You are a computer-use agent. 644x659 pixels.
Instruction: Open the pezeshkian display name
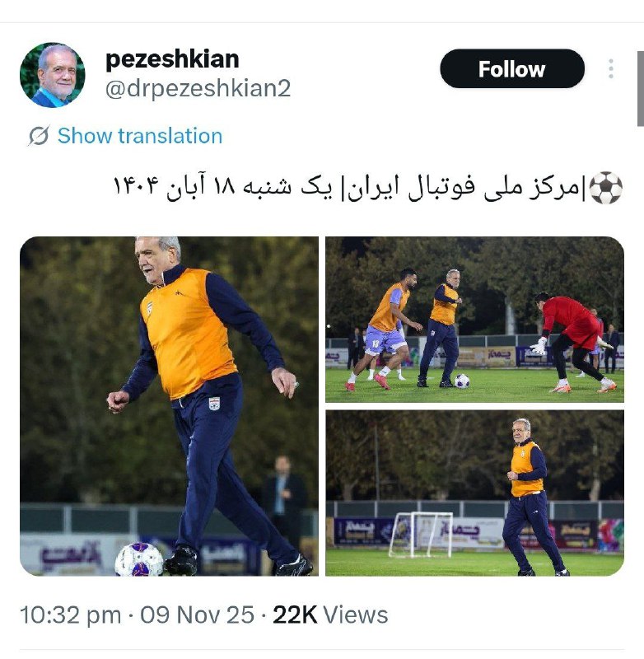[x=172, y=59]
